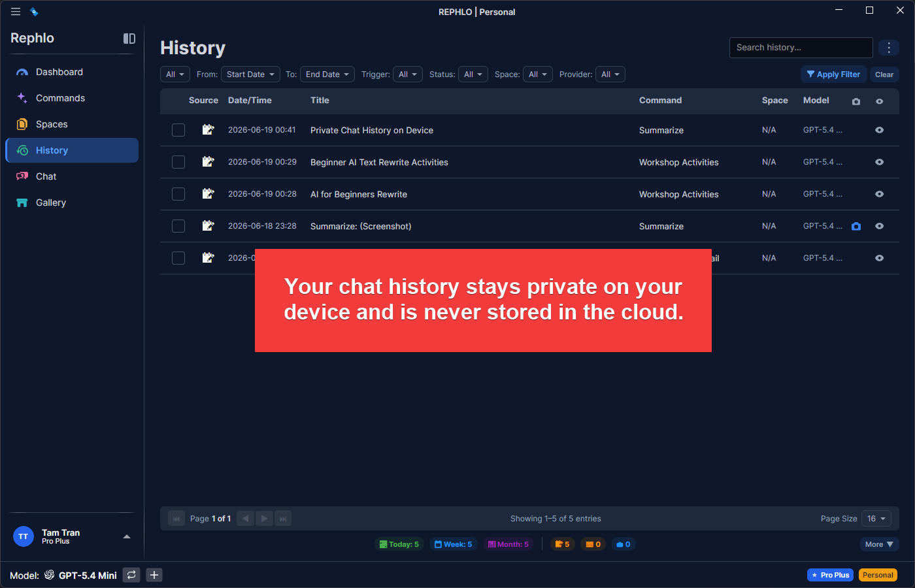Open Dashboard from the sidebar
The height and width of the screenshot is (588, 915).
tap(72, 72)
